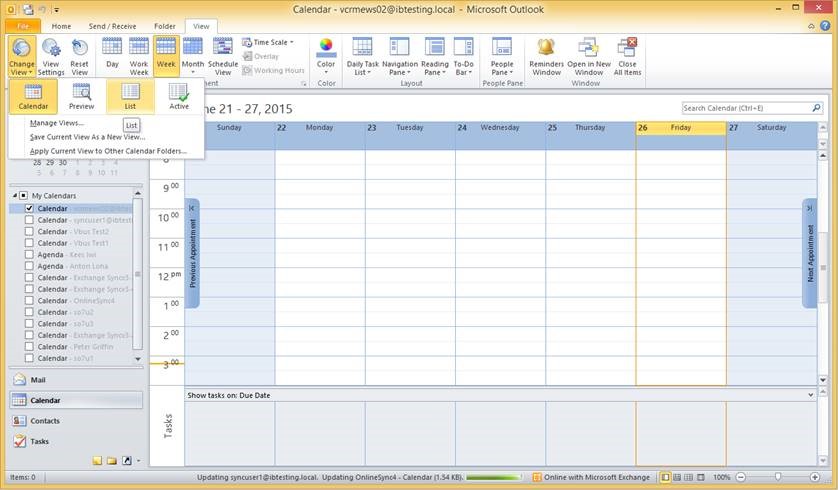Image resolution: width=838 pixels, height=490 pixels.
Task: Choose the List view in gallery
Action: tap(130, 97)
